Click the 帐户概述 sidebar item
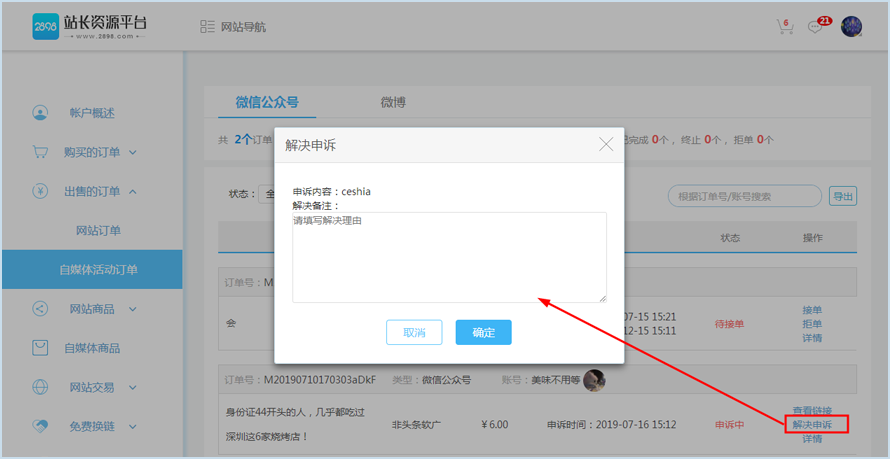 tap(92, 113)
